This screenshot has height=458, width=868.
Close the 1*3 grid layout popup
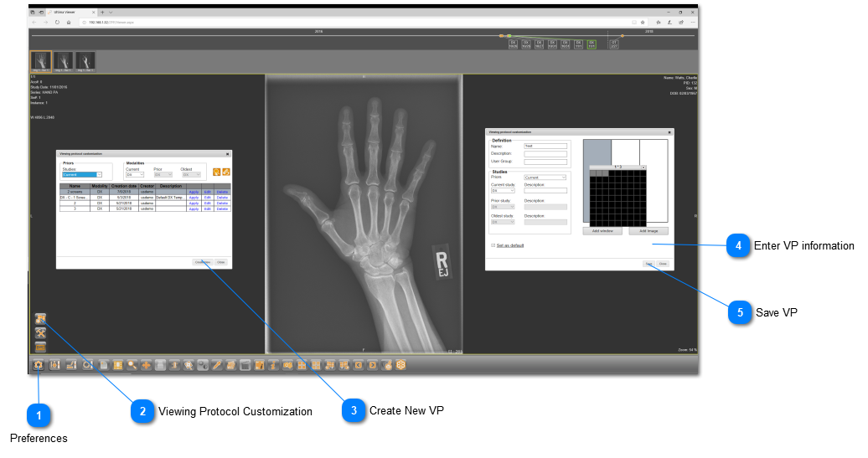pyautogui.click(x=643, y=167)
